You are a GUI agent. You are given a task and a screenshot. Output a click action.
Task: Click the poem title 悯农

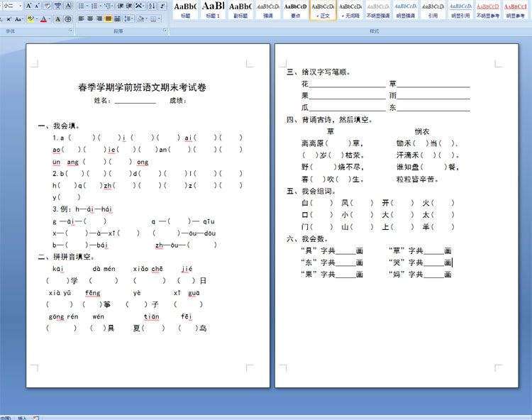422,132
